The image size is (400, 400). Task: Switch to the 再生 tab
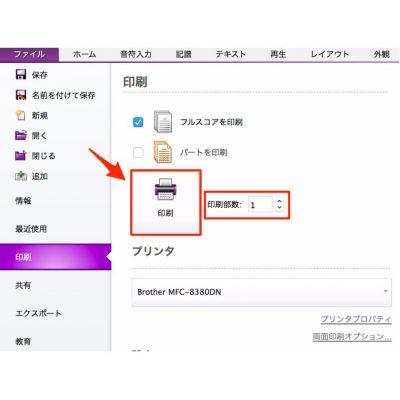(278, 54)
